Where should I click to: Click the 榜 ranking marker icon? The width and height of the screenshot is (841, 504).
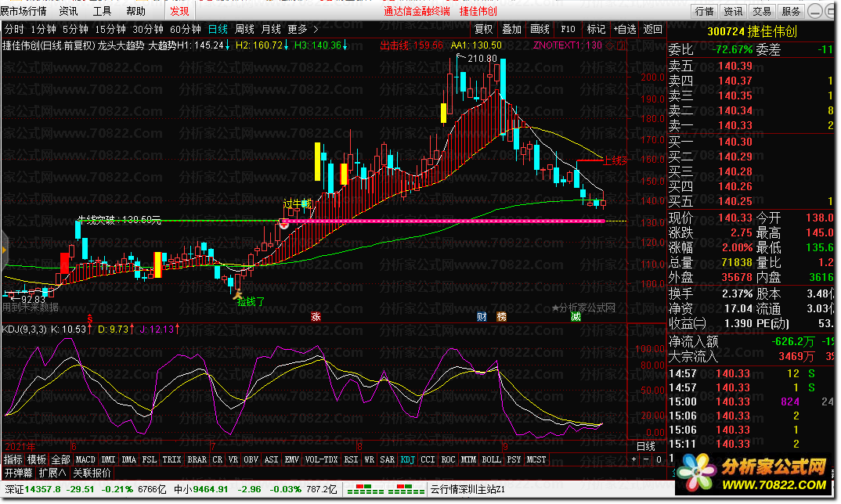click(501, 317)
